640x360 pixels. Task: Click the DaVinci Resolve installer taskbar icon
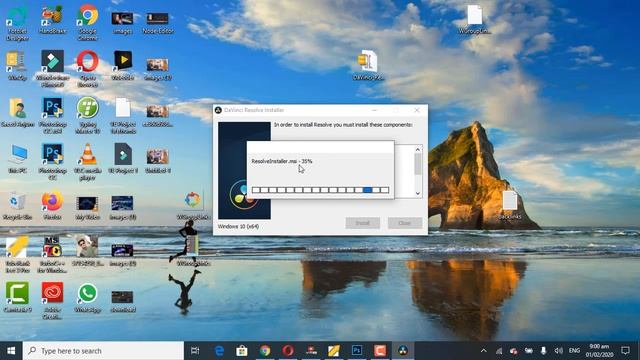tap(403, 351)
